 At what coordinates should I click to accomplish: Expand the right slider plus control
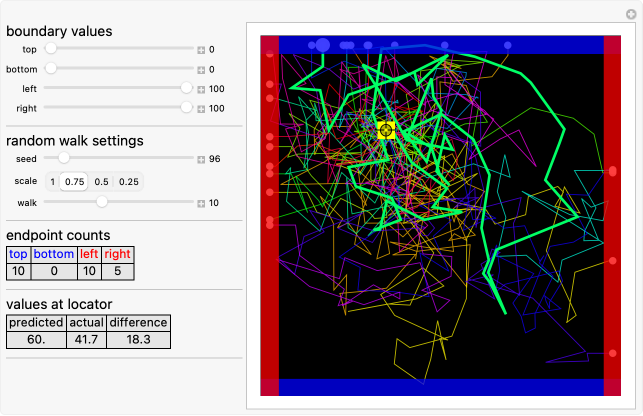[201, 109]
